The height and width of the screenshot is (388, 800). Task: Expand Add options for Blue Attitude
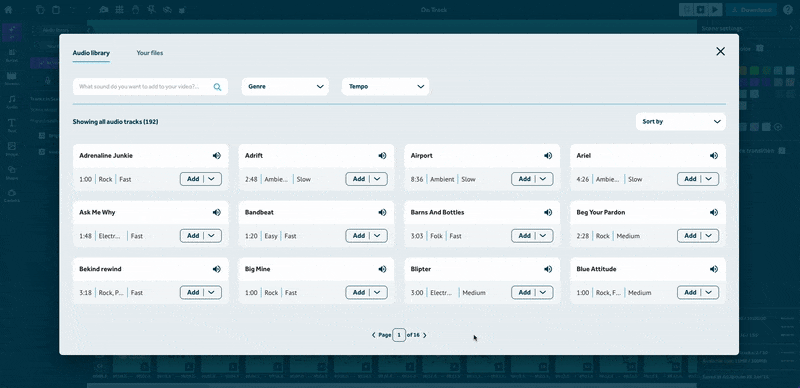tap(710, 293)
